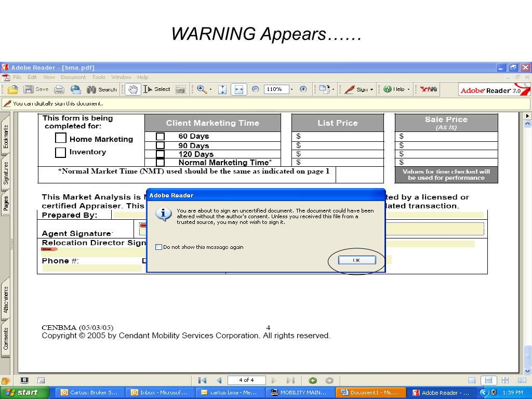Open the View menu
Viewport: 532px width, 399px height.
coord(49,77)
